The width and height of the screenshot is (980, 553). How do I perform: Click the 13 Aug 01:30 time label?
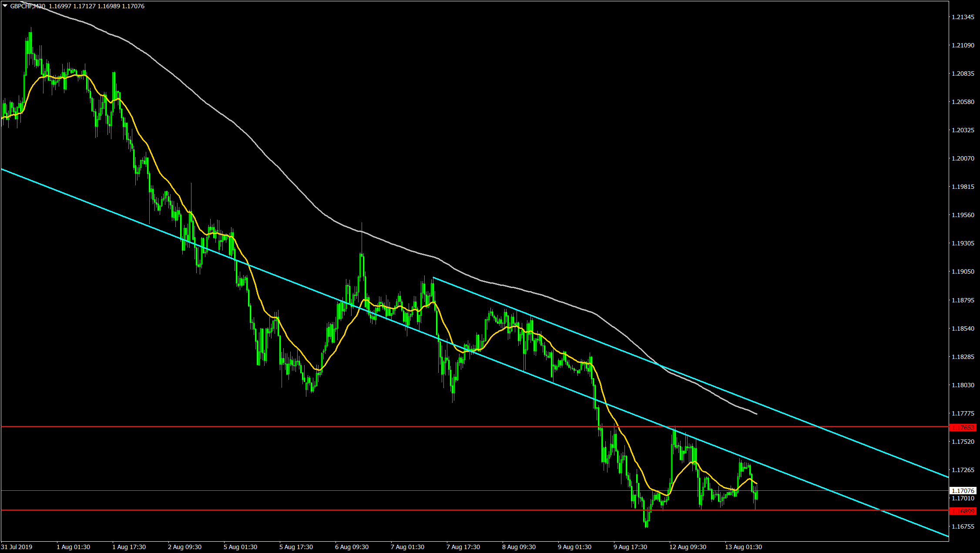(x=743, y=547)
